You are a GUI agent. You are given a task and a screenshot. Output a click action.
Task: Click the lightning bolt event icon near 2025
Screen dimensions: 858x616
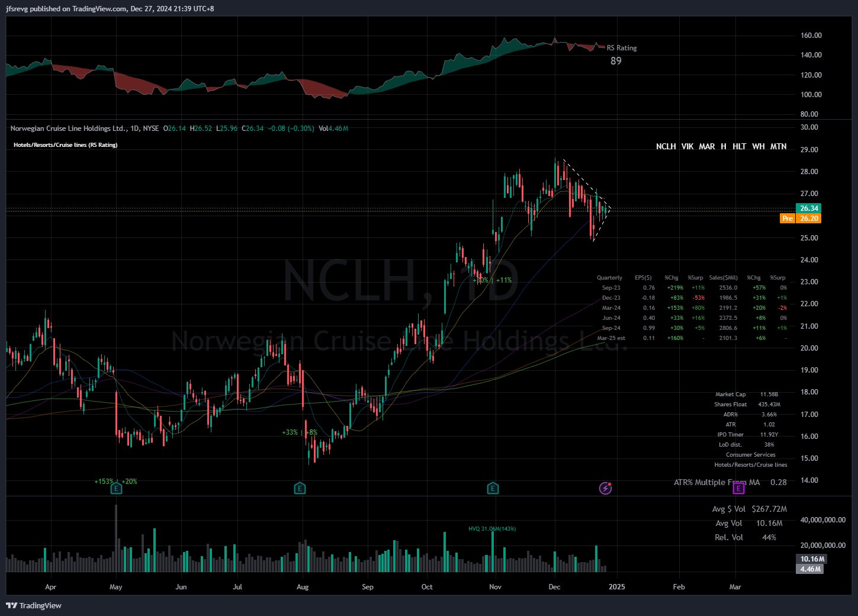[x=605, y=488]
